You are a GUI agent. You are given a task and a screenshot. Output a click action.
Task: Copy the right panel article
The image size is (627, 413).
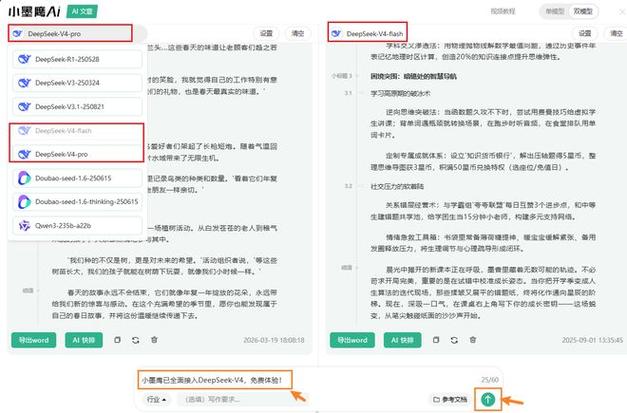click(436, 340)
